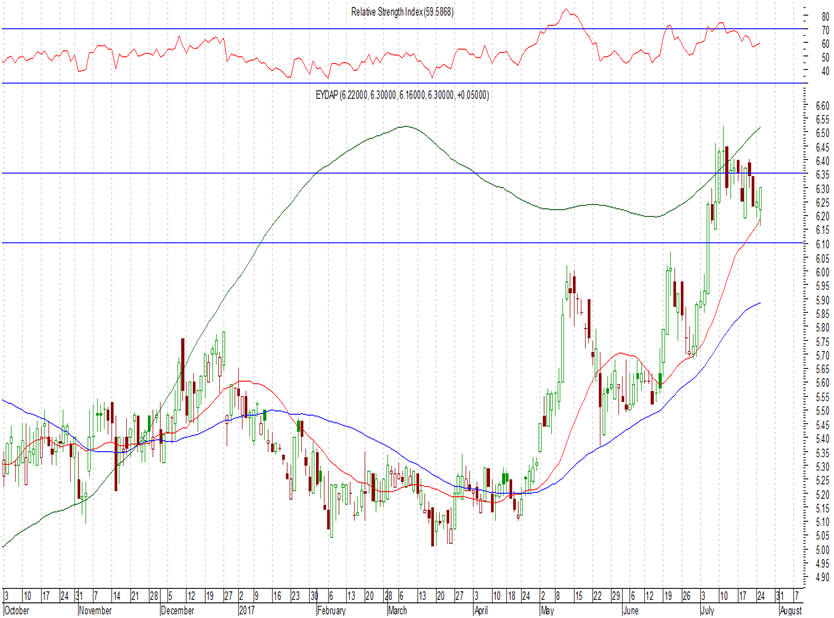Click the 5.00 price axis label
Screen dimensions: 834x618
point(822,550)
